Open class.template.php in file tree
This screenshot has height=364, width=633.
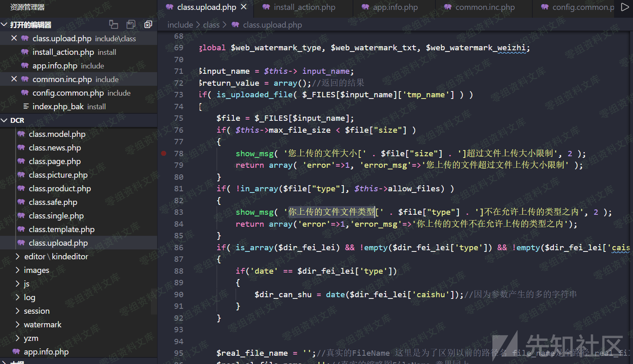pos(61,229)
